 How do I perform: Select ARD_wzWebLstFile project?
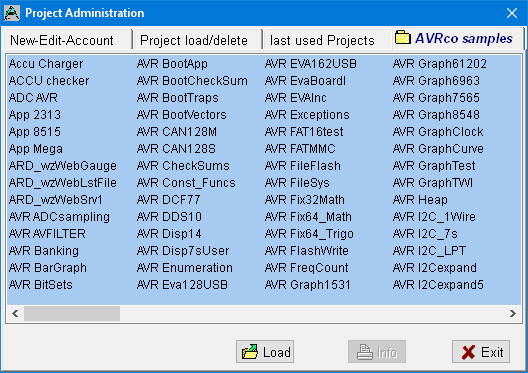tap(63, 183)
